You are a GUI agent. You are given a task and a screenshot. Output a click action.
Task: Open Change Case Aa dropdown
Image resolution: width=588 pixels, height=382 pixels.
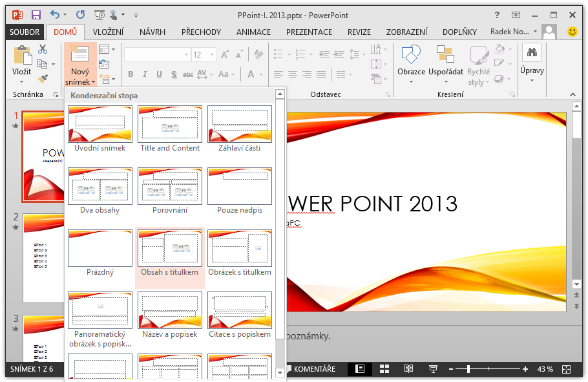226,74
